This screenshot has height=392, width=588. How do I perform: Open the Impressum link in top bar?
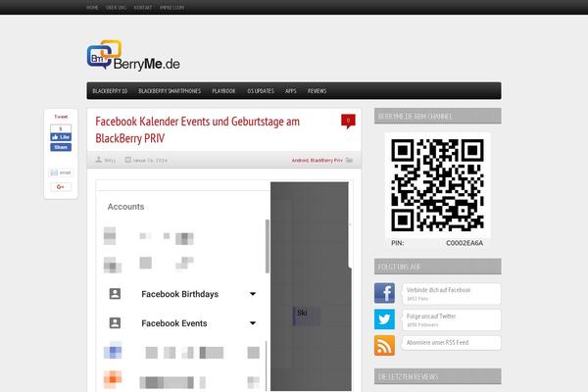[x=172, y=6]
